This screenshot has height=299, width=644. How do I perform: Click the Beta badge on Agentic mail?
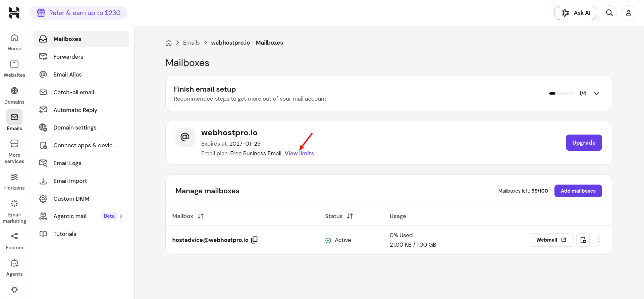[x=109, y=216]
